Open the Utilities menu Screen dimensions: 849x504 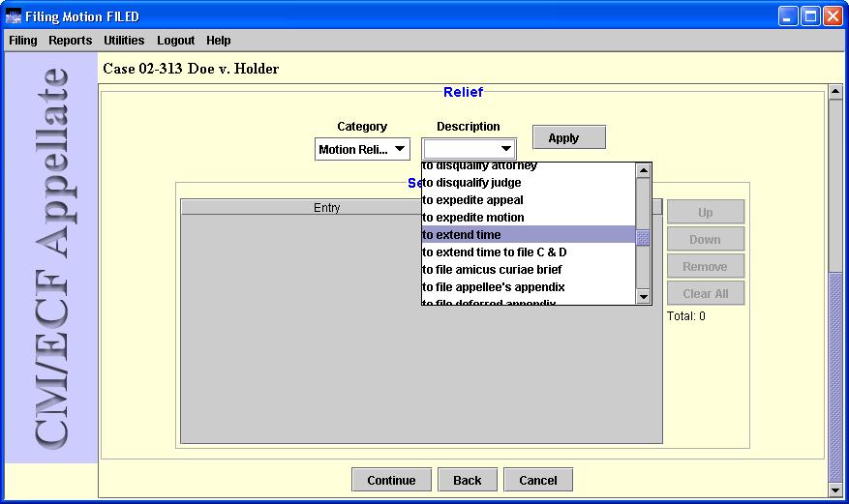[x=124, y=41]
